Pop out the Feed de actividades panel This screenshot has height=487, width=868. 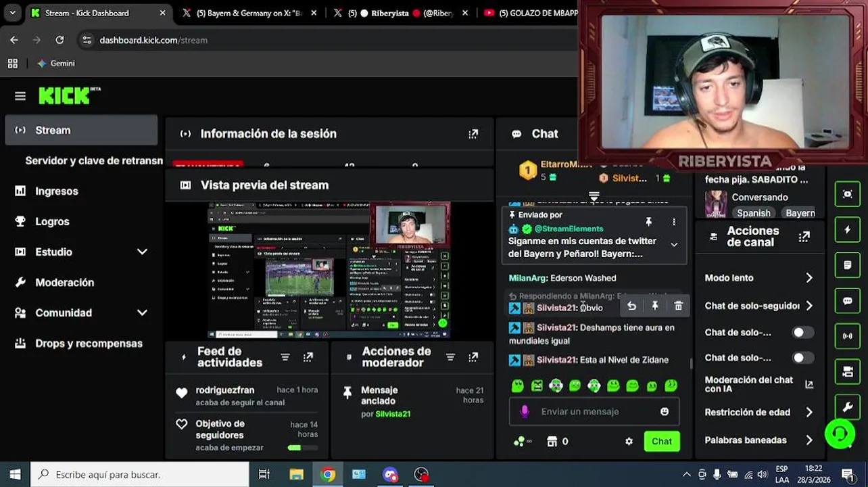pos(308,357)
